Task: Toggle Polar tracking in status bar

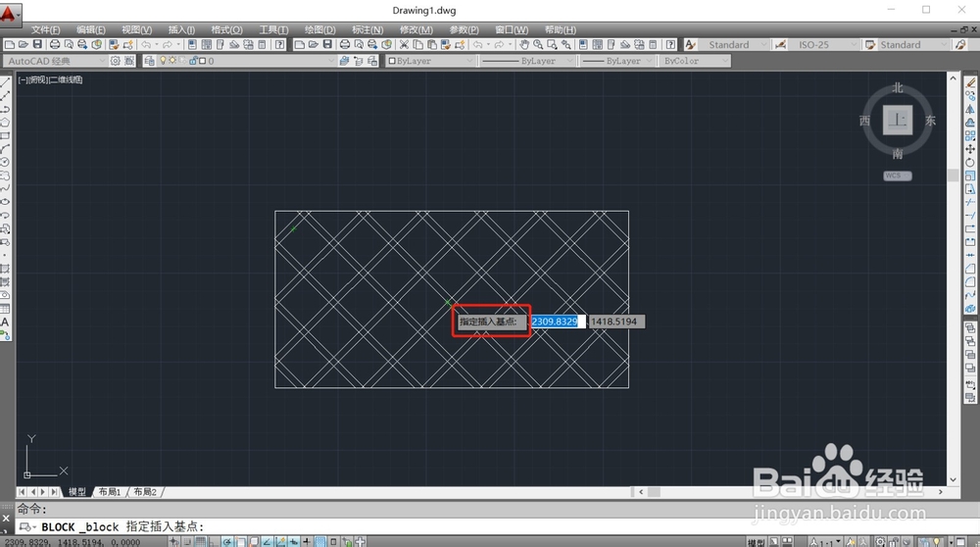Action: click(227, 541)
